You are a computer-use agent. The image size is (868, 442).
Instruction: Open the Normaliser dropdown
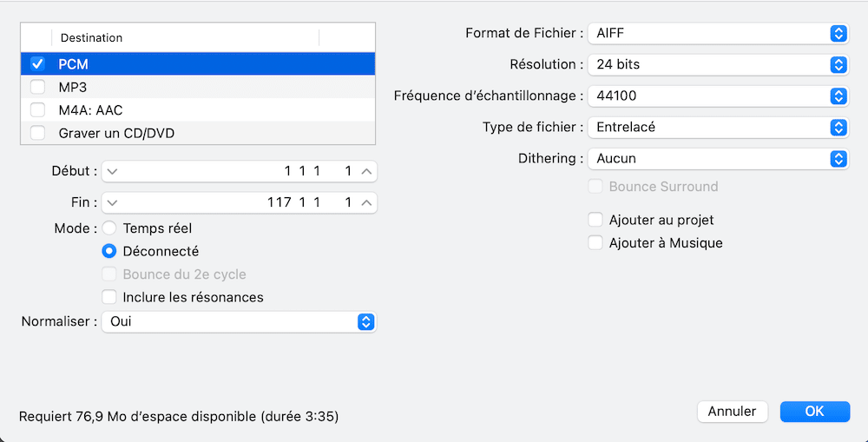tap(240, 322)
